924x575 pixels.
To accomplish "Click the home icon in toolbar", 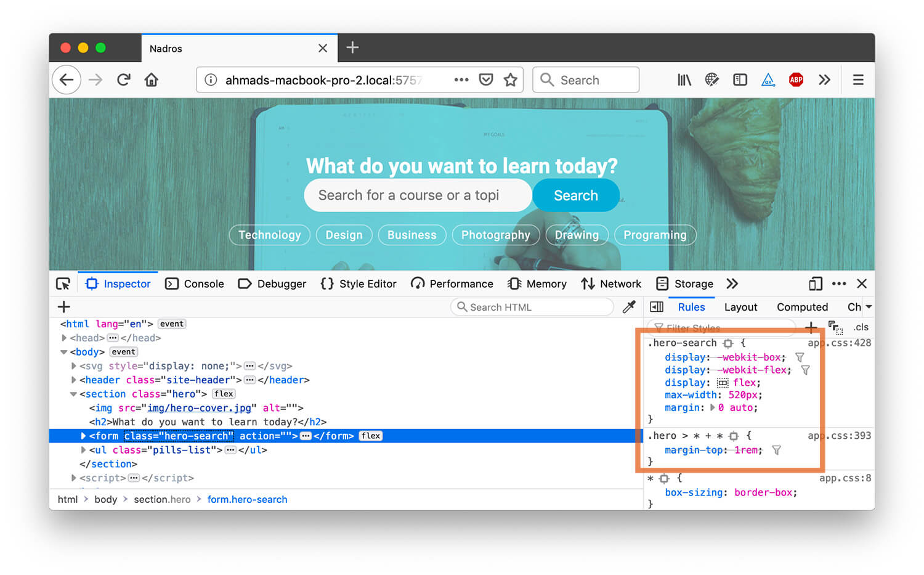I will (x=152, y=80).
